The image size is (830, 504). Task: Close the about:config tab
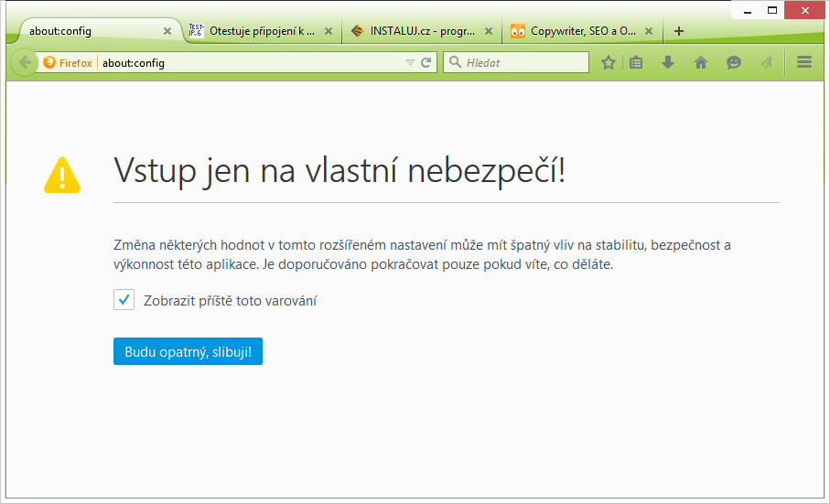coord(167,31)
